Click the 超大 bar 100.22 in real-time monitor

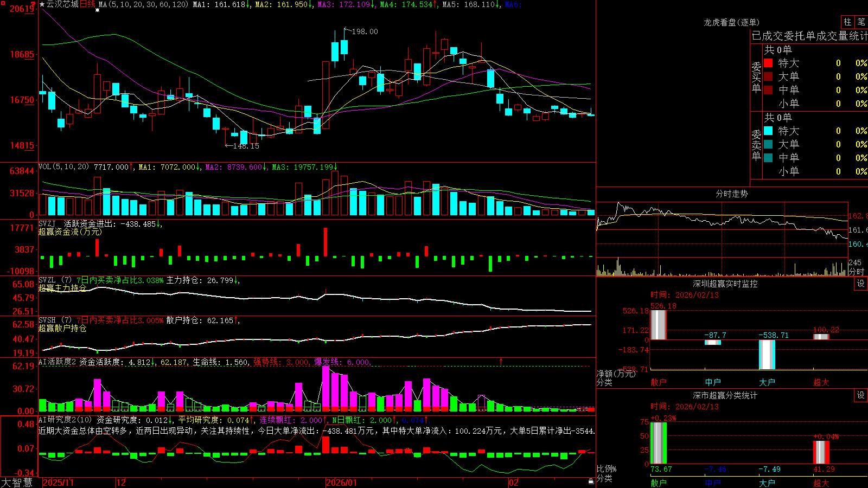point(821,337)
